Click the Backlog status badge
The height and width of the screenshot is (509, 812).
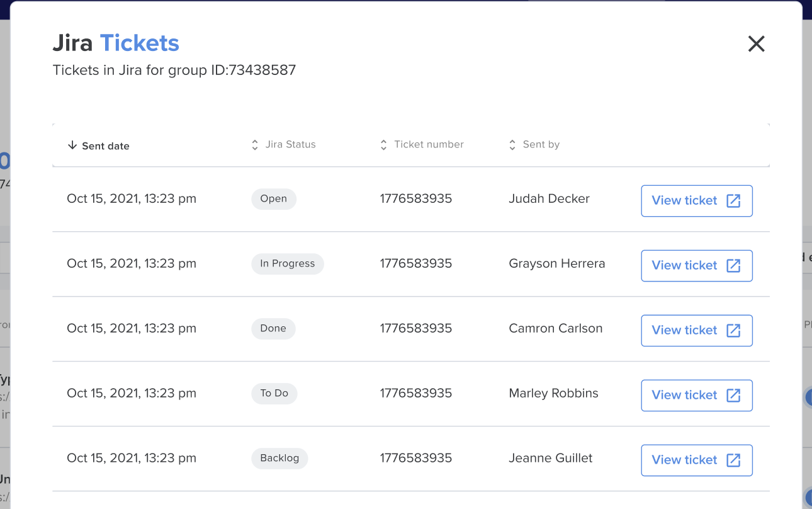click(x=279, y=458)
